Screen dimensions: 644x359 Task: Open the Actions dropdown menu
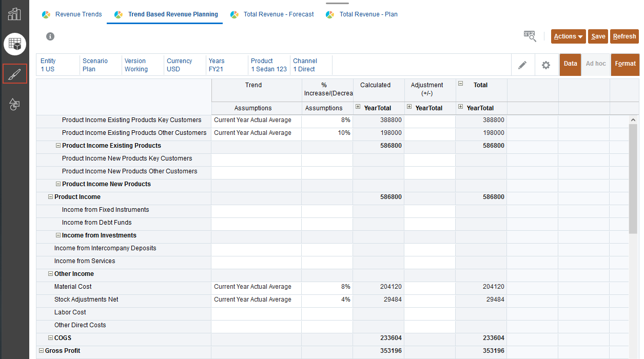(x=568, y=36)
